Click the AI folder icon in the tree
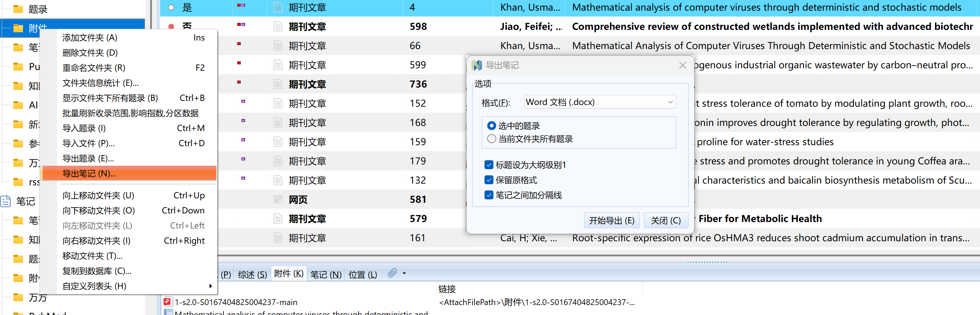Viewport: 980px width, 315px height. pos(18,105)
